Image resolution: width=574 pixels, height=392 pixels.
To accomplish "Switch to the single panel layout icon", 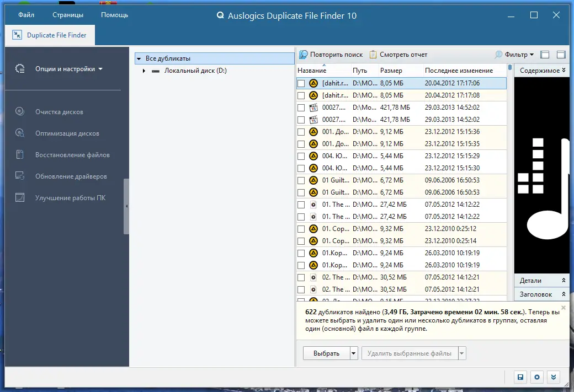I will [561, 55].
